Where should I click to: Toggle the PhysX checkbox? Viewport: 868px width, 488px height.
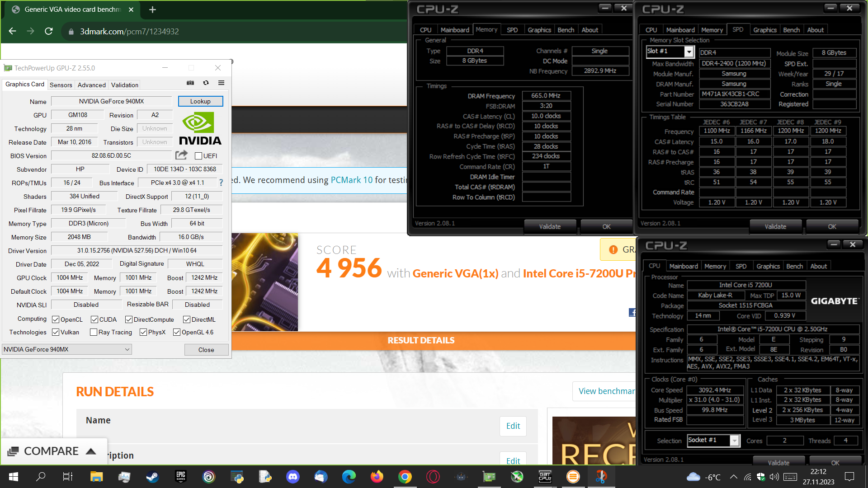(x=143, y=332)
